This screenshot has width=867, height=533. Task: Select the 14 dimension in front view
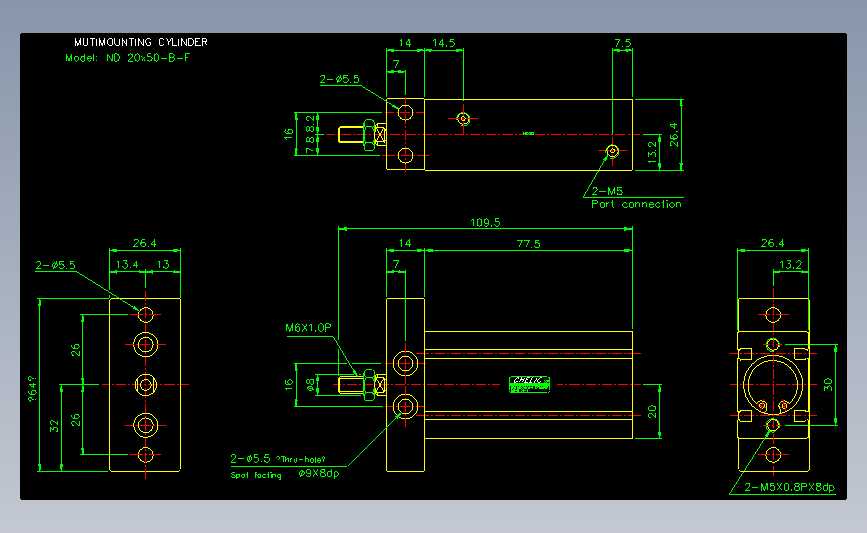tap(405, 243)
